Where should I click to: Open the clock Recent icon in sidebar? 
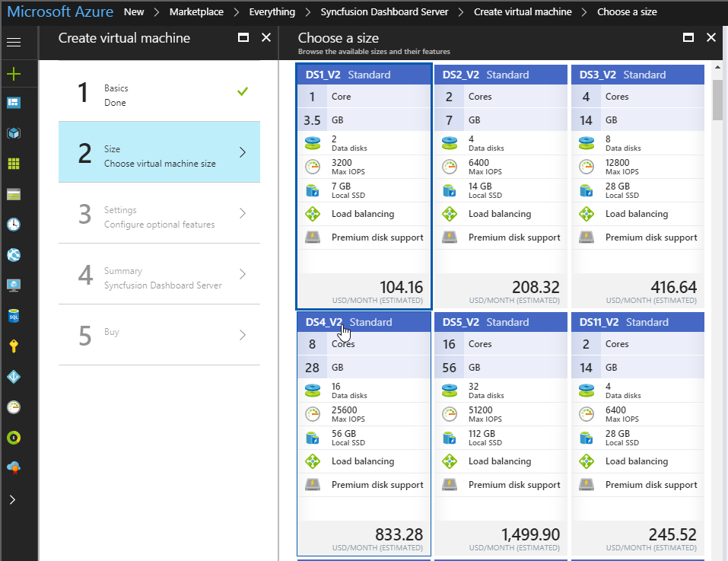click(14, 225)
